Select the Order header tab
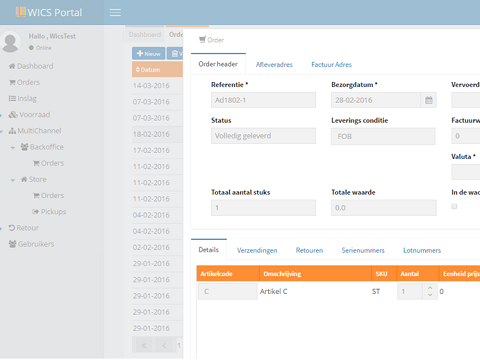The height and width of the screenshot is (360, 480). tap(218, 64)
